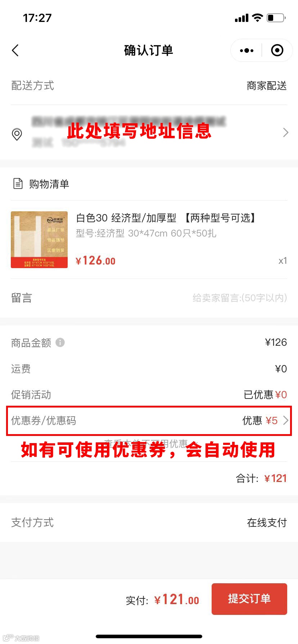Expand address selection chevron
298x644 pixels.
pos(286,133)
